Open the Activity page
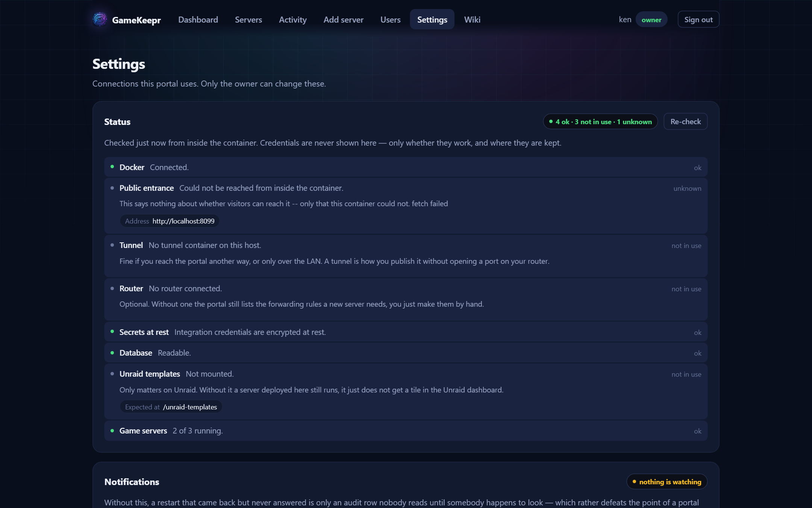812x508 pixels. 292,20
